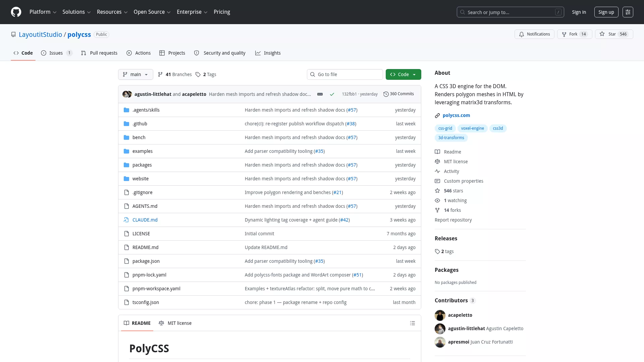The height and width of the screenshot is (362, 644).
Task: Expand the Solutions menu
Action: point(76,12)
